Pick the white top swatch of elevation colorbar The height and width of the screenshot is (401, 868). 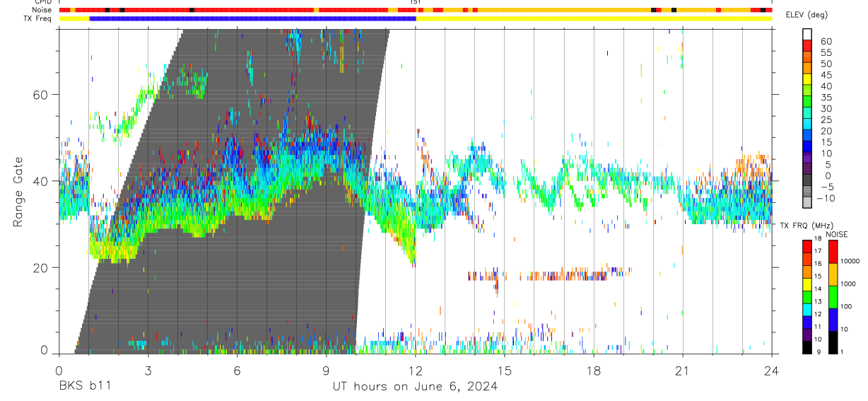click(807, 34)
